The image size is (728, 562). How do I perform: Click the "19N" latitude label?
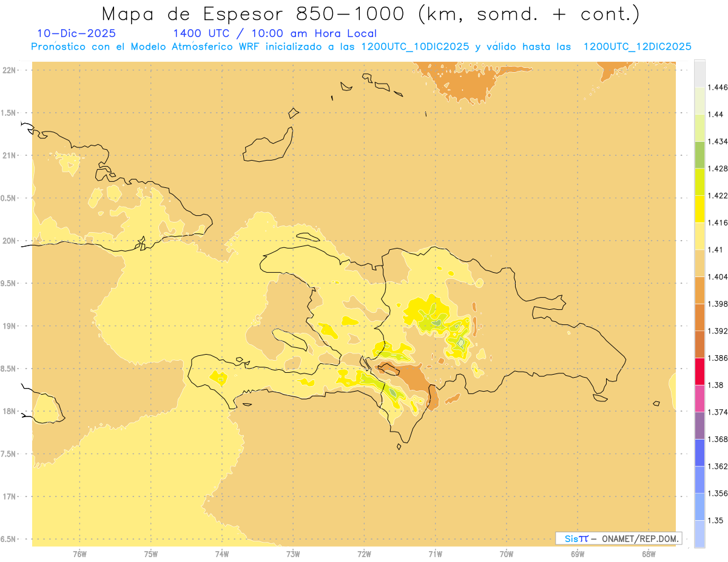pyautogui.click(x=10, y=326)
